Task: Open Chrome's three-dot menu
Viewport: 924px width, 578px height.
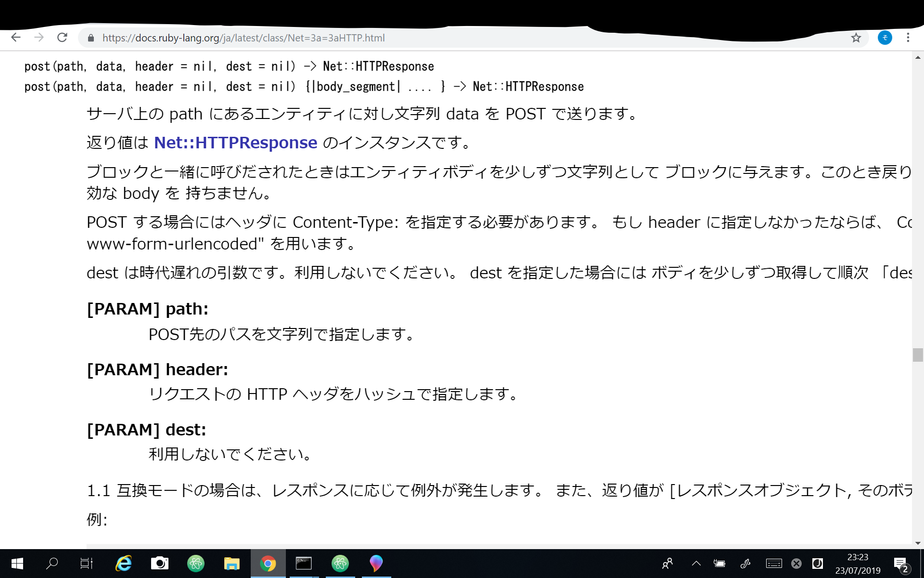Action: pyautogui.click(x=909, y=38)
